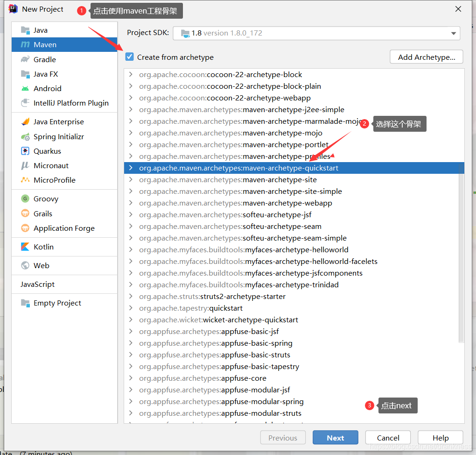This screenshot has height=455, width=476.
Task: Expand maven-archetype-webapp chevron
Action: pos(131,202)
